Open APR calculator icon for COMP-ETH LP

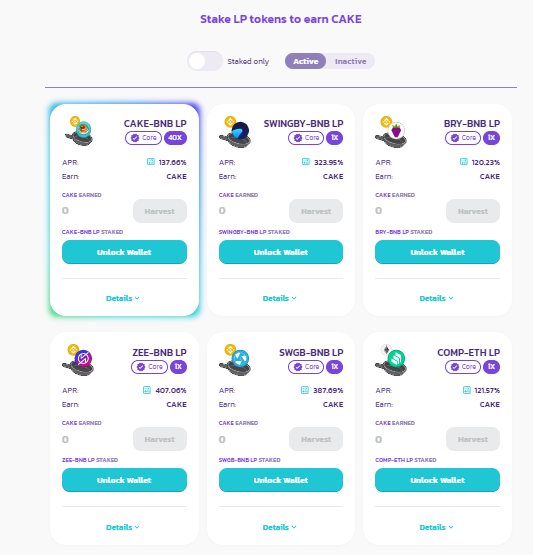pos(467,390)
